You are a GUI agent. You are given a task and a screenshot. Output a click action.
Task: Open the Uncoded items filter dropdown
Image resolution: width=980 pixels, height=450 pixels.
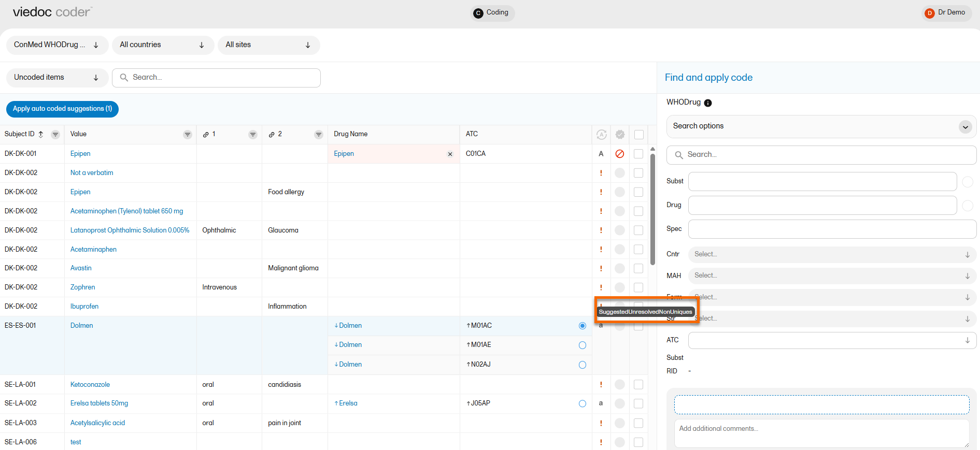(x=57, y=78)
